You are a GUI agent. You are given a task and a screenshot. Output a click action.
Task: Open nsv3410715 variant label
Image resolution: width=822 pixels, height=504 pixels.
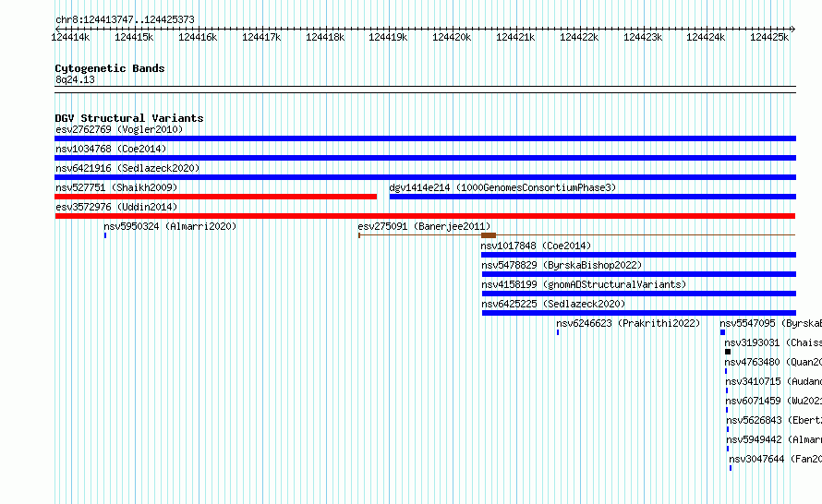tap(774, 381)
